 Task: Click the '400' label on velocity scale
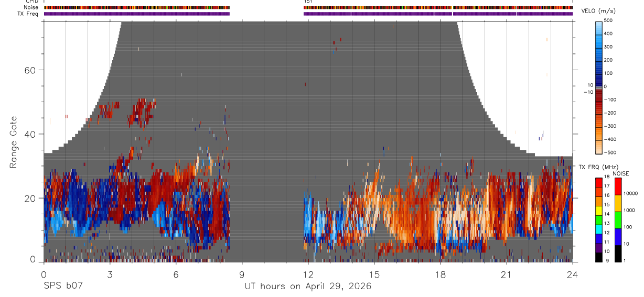click(x=608, y=33)
